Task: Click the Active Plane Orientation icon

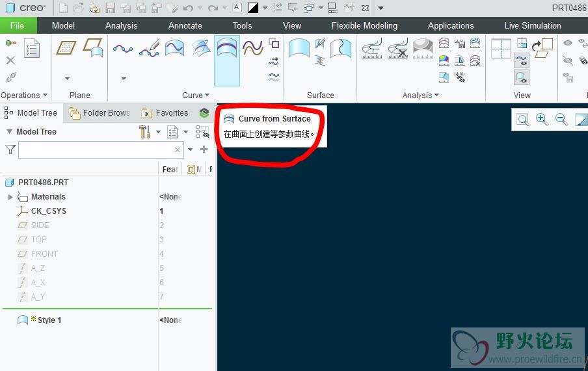Action: (x=542, y=48)
